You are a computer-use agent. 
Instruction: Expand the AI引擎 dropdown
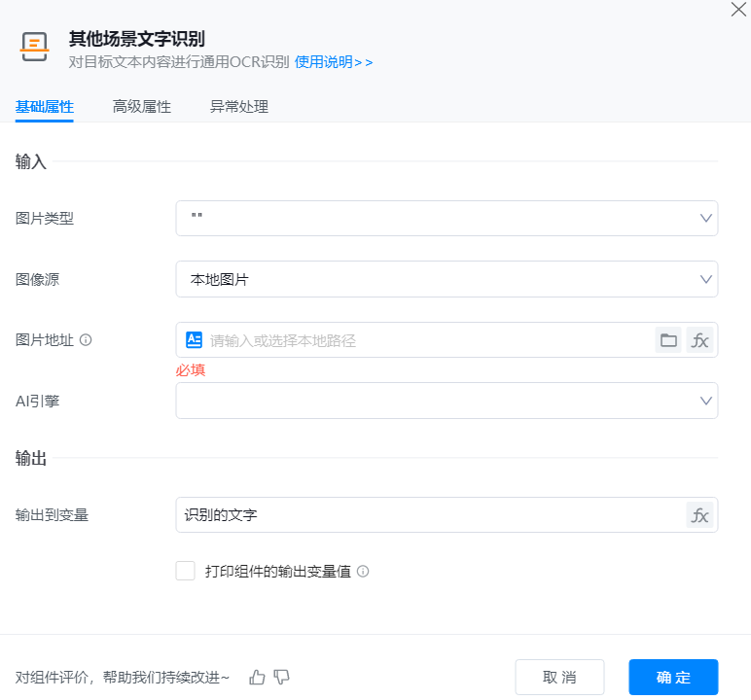pos(447,401)
